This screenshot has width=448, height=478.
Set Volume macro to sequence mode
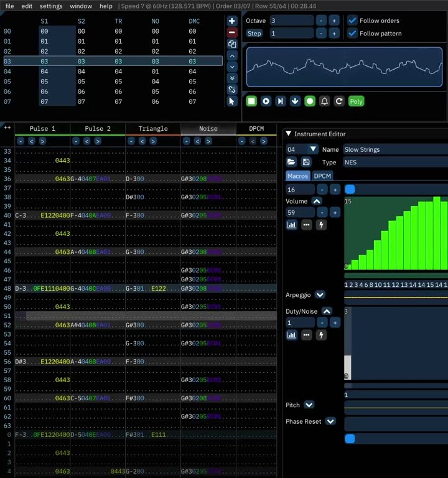pyautogui.click(x=292, y=225)
